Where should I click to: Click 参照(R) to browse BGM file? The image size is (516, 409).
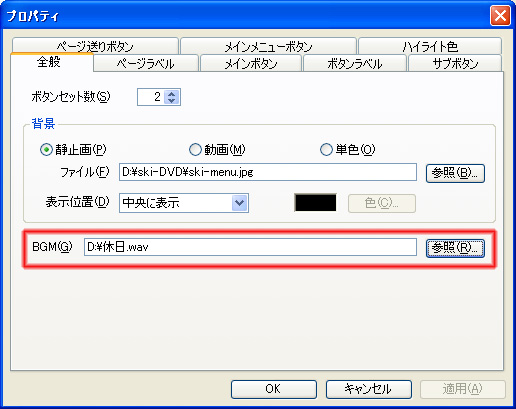(455, 248)
